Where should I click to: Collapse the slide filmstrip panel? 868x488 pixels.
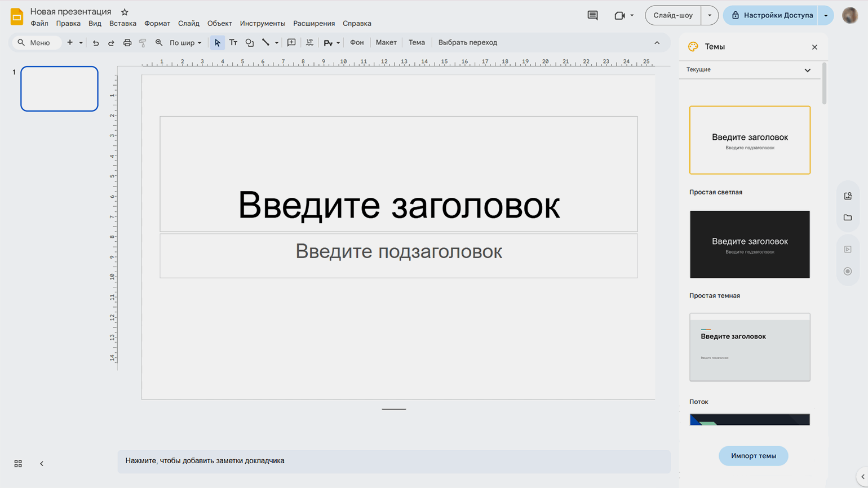point(42,463)
